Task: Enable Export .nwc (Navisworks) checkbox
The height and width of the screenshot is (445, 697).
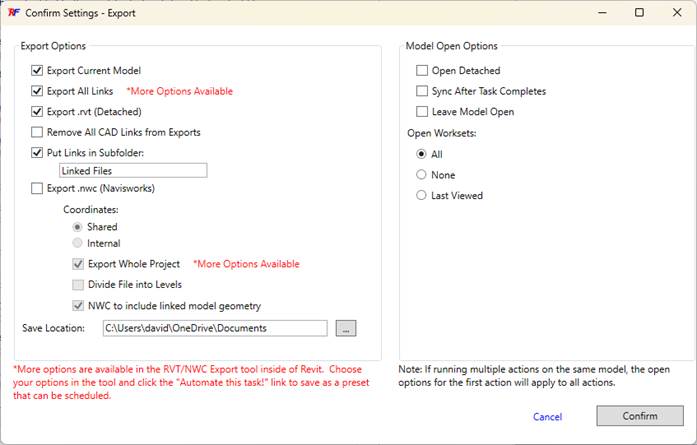Action: (38, 188)
